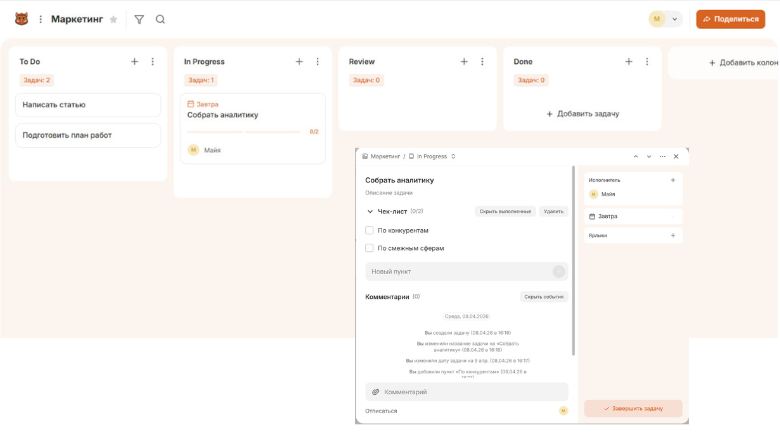Collapse the Чек-лист section

(369, 212)
